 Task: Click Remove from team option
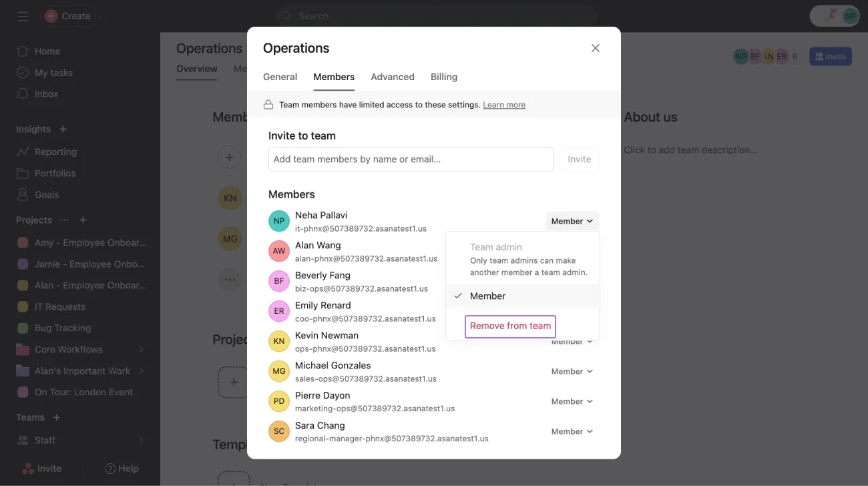tap(510, 326)
